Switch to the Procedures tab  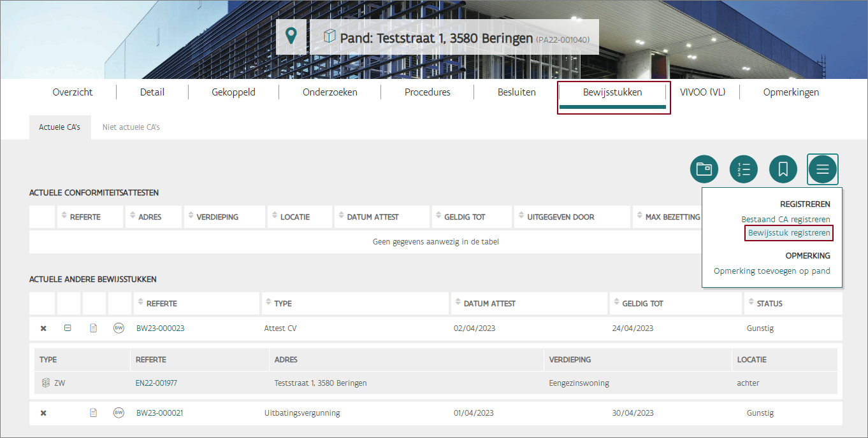[427, 92]
